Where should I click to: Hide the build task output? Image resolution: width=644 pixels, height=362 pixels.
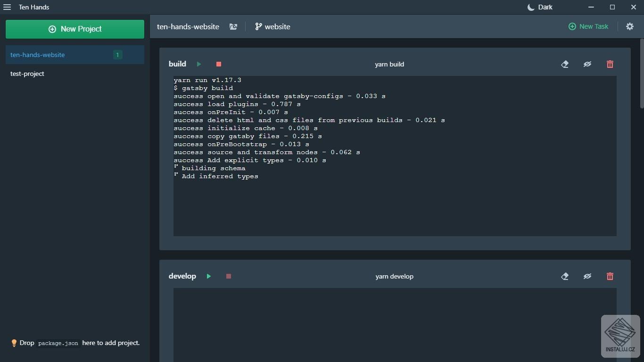(x=587, y=64)
